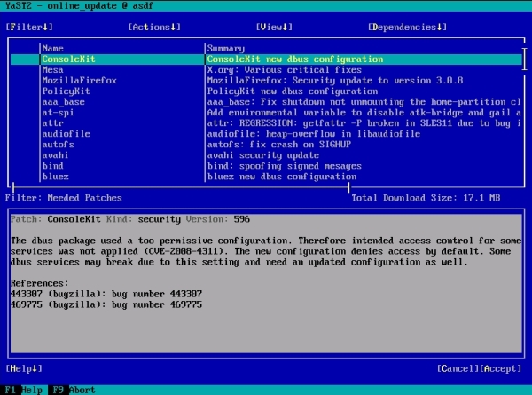Select the Mesa patch row
Viewport: 532px width, 395px height.
click(x=266, y=69)
